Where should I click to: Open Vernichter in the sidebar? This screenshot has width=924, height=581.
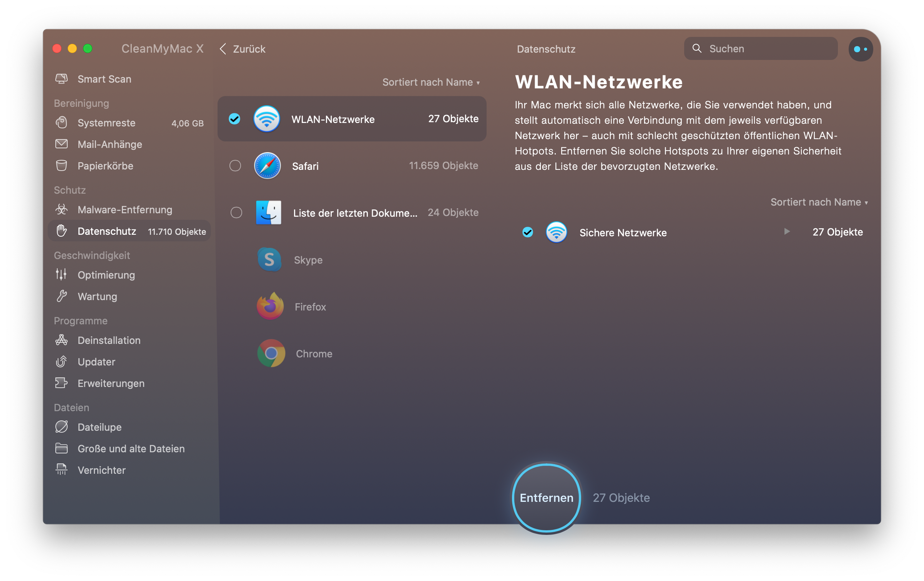pos(101,470)
